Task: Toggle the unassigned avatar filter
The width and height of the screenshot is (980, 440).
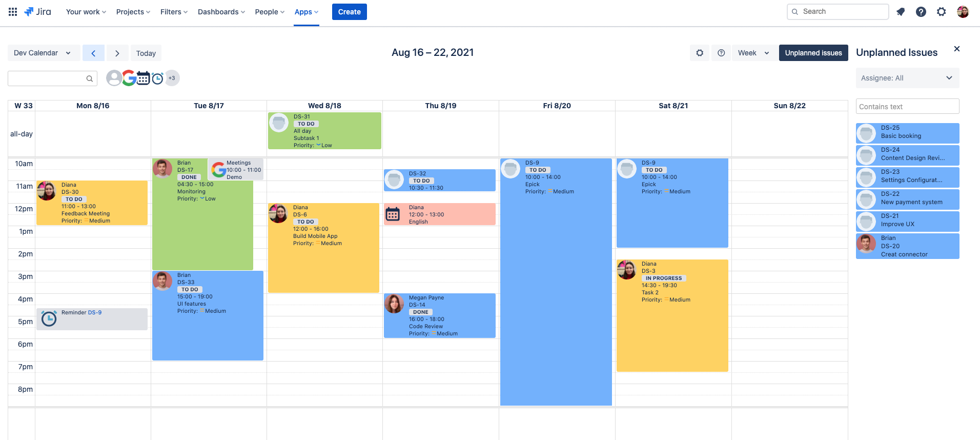Action: point(114,78)
